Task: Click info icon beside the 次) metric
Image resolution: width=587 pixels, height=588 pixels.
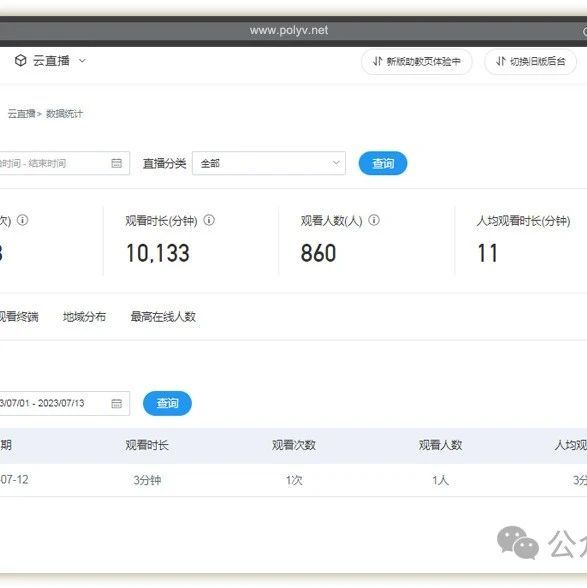Action: pos(23,220)
